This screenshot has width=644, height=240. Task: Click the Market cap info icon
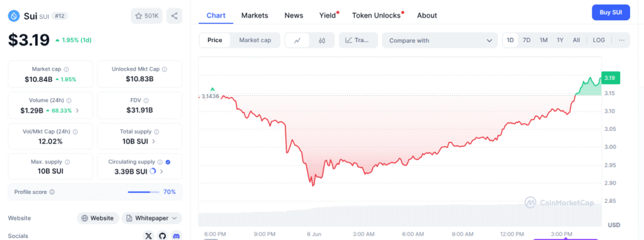(x=67, y=69)
